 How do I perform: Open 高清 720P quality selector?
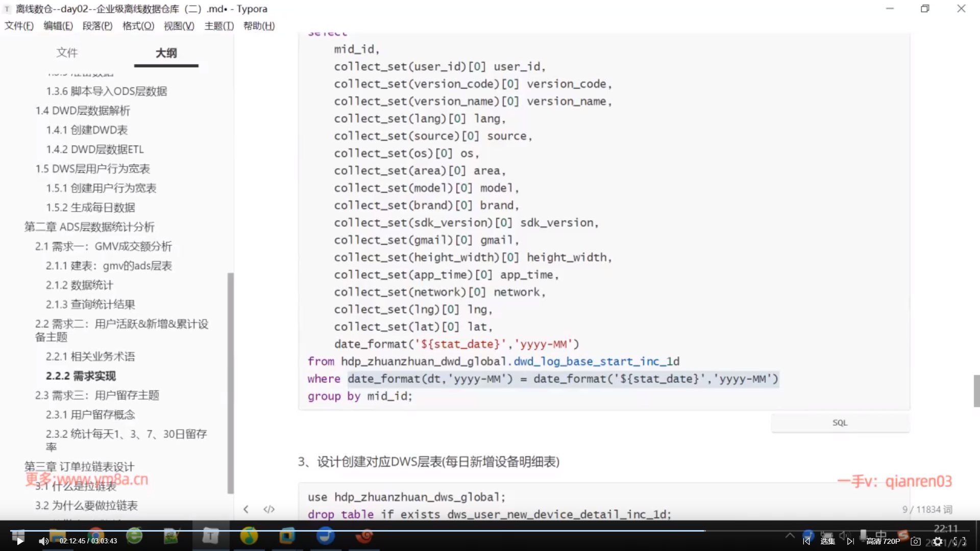click(x=883, y=541)
